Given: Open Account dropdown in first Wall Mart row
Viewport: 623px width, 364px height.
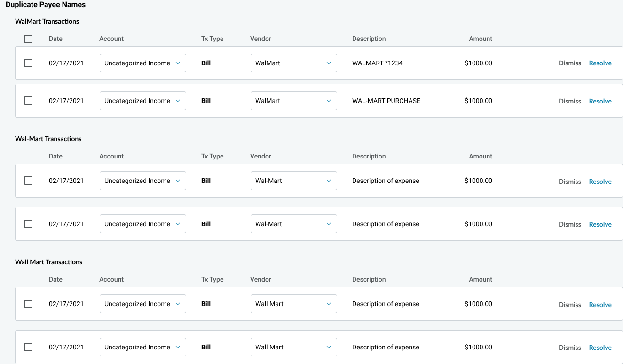Looking at the screenshot, I should pyautogui.click(x=143, y=304).
